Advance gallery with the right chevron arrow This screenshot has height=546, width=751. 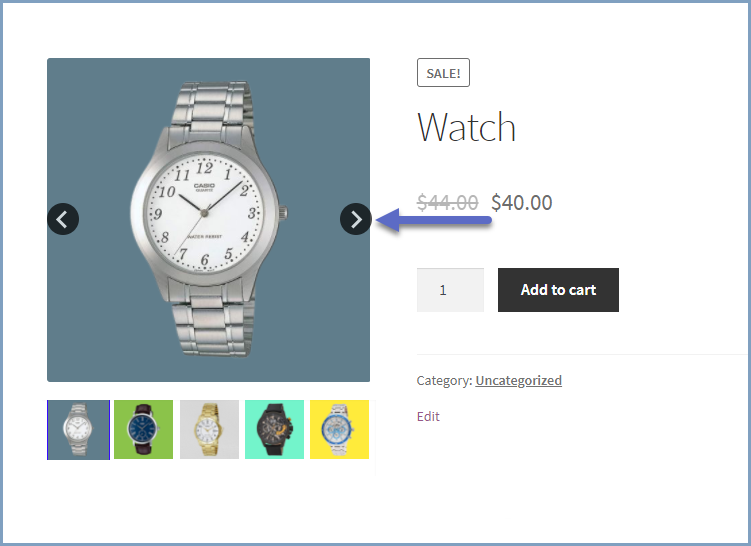coord(355,219)
